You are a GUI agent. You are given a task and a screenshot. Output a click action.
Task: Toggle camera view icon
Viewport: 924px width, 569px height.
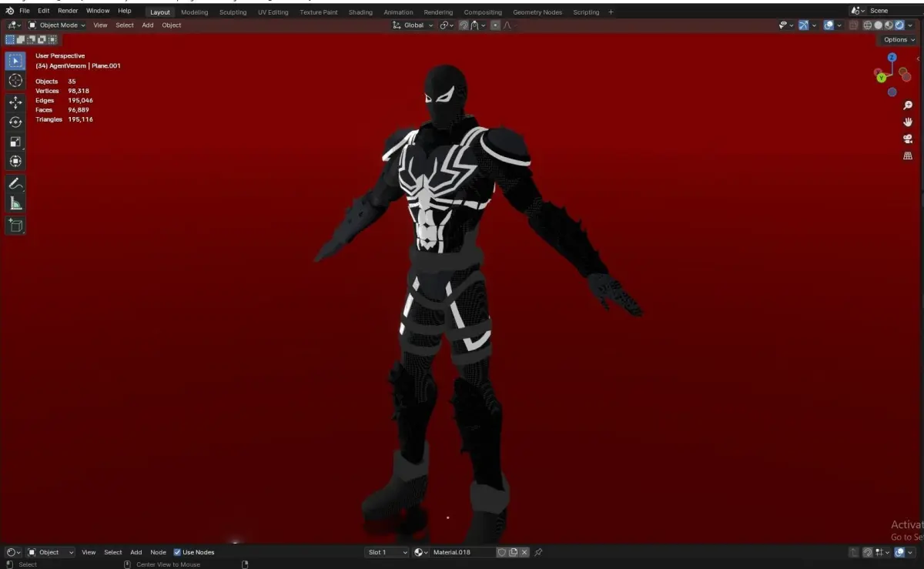click(x=908, y=139)
